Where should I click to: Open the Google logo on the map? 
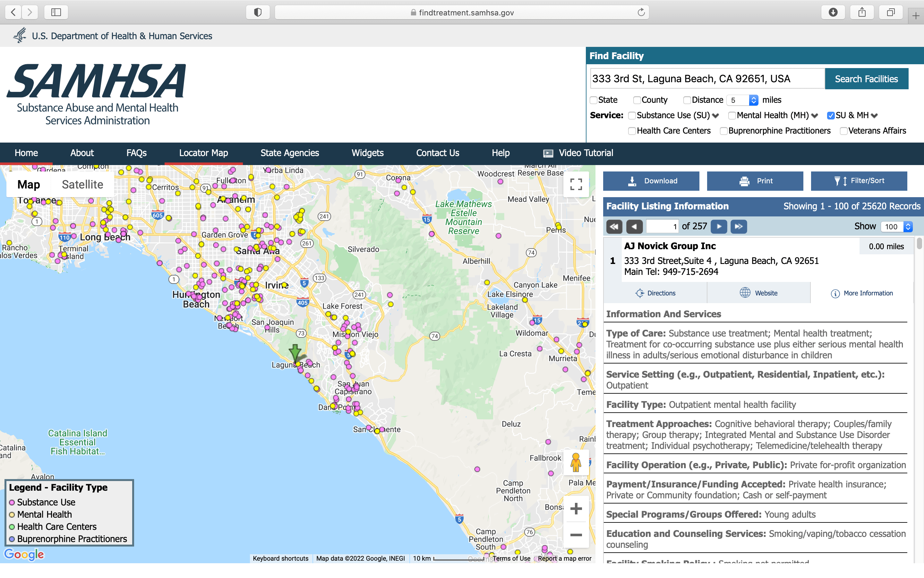[x=24, y=554]
